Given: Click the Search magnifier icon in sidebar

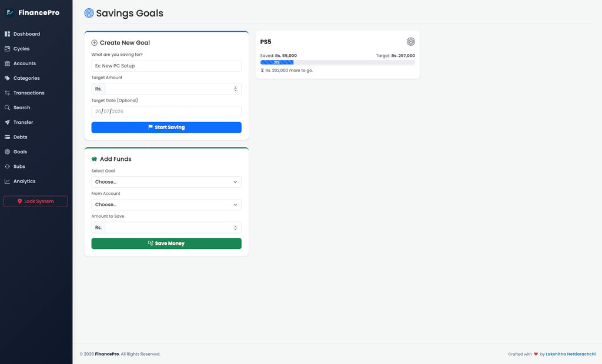Looking at the screenshot, I should [7, 107].
